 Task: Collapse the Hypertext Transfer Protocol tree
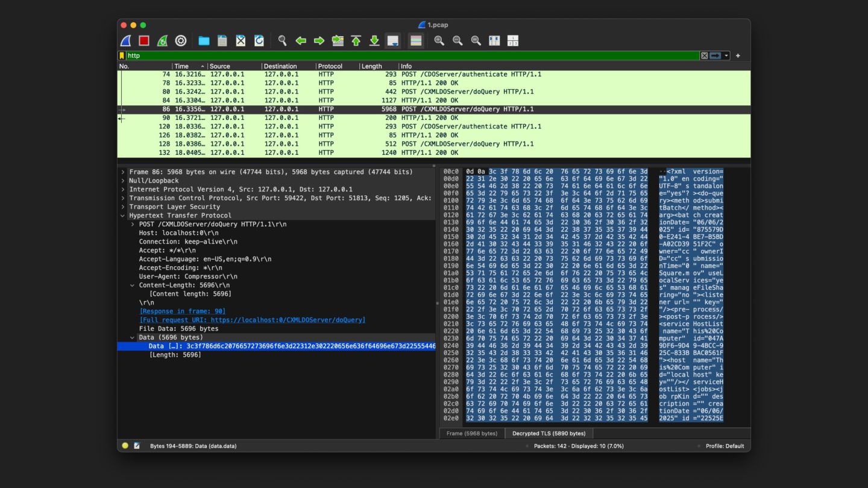[x=123, y=216]
